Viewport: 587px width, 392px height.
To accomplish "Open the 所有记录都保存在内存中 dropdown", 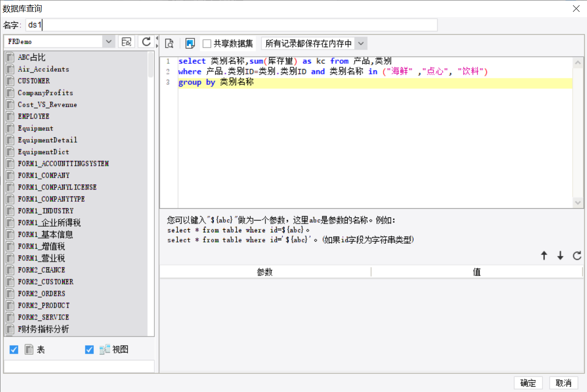I will 360,43.
